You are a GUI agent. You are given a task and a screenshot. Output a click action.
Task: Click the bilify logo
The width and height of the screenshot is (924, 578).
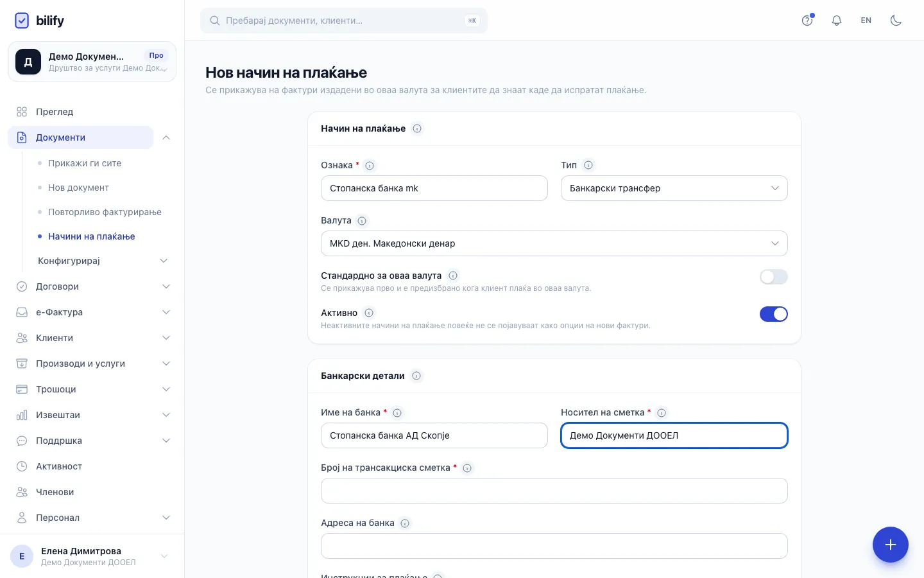pyautogui.click(x=39, y=21)
